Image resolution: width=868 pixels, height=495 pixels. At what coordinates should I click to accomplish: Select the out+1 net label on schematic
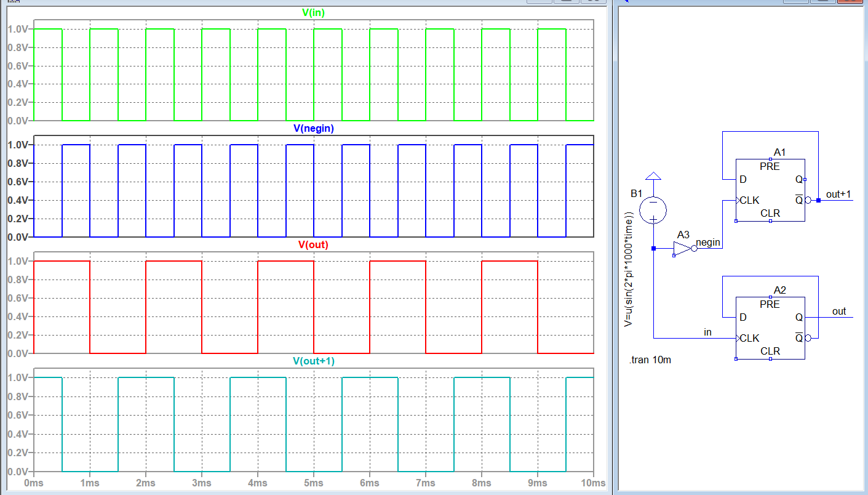coord(838,195)
